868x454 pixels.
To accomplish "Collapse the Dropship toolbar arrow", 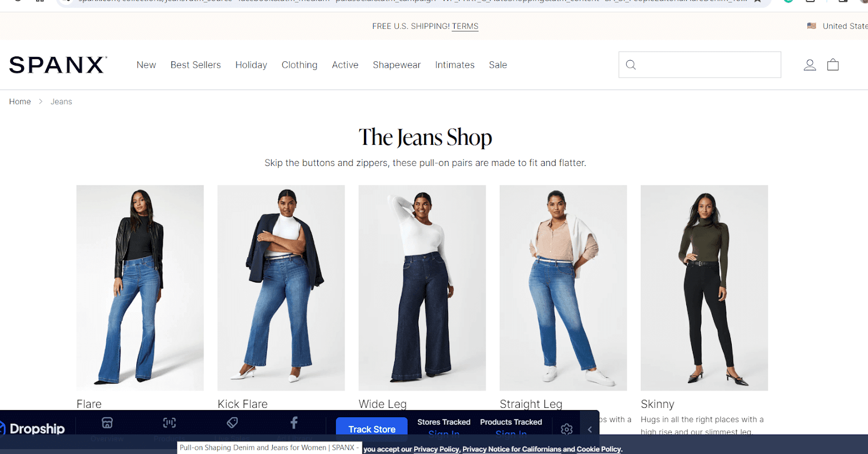I will coord(590,429).
